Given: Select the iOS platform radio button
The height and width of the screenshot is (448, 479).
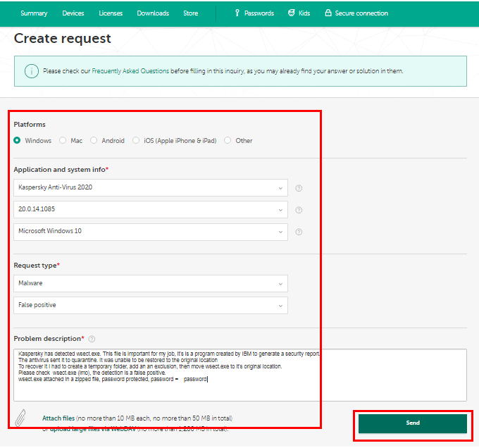Looking at the screenshot, I should pos(136,140).
